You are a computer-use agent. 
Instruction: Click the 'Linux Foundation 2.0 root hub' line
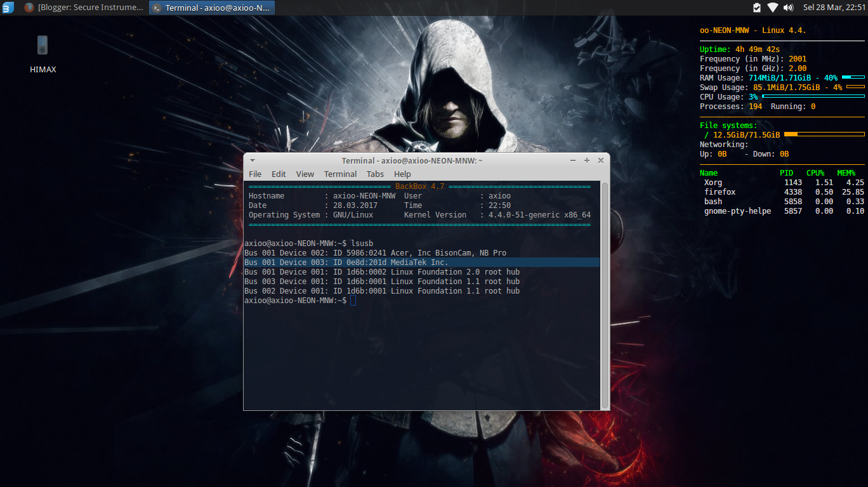(382, 272)
